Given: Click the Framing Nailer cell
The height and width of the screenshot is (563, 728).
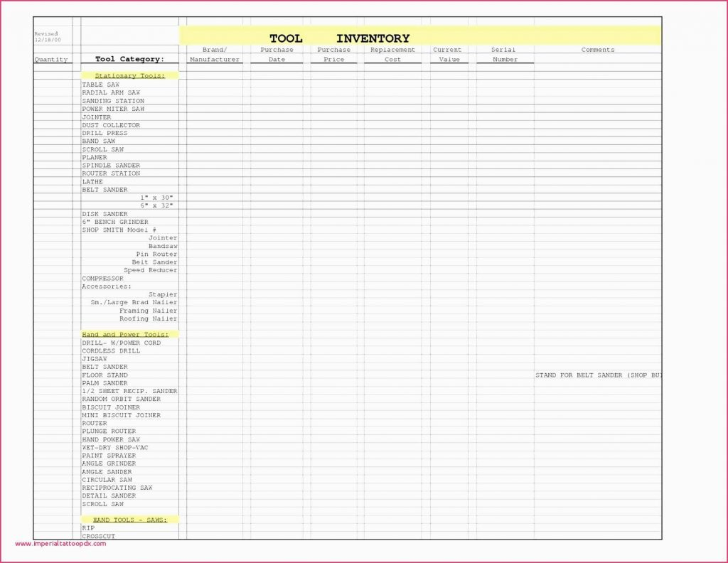Looking at the screenshot, I should point(149,311).
